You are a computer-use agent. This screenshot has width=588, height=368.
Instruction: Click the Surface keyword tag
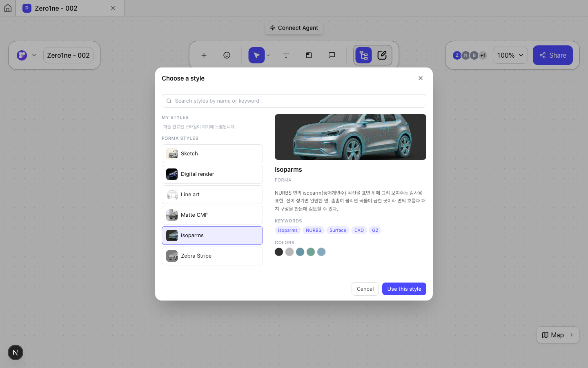tap(338, 230)
